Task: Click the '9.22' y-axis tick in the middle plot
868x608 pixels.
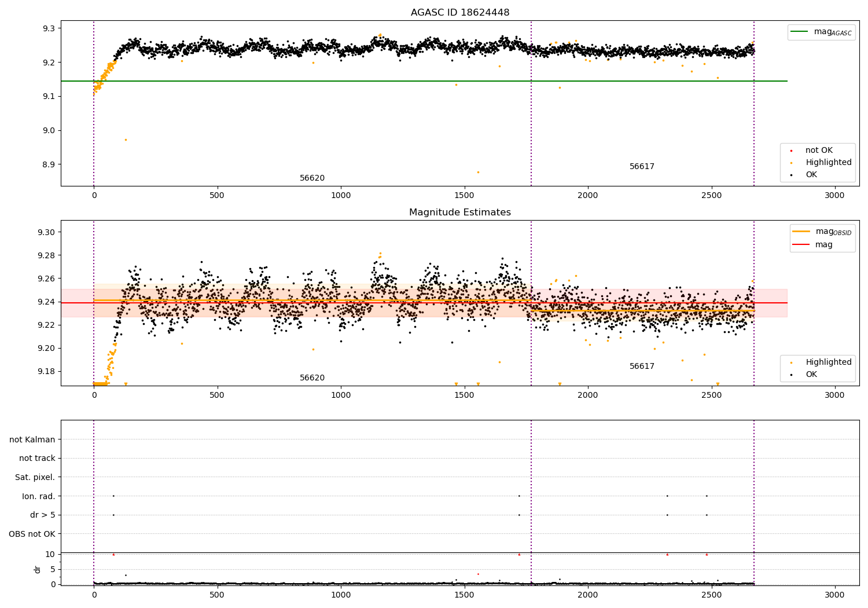Action: pos(46,325)
